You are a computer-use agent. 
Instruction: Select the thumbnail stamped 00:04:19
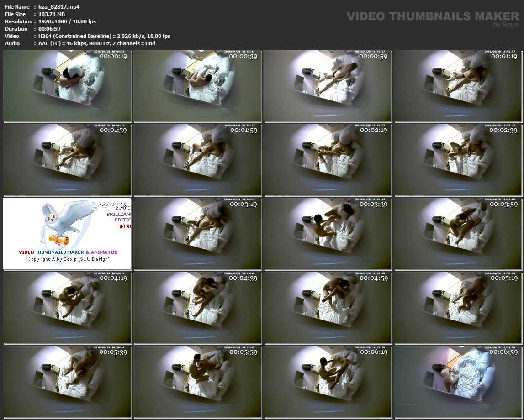pos(67,308)
